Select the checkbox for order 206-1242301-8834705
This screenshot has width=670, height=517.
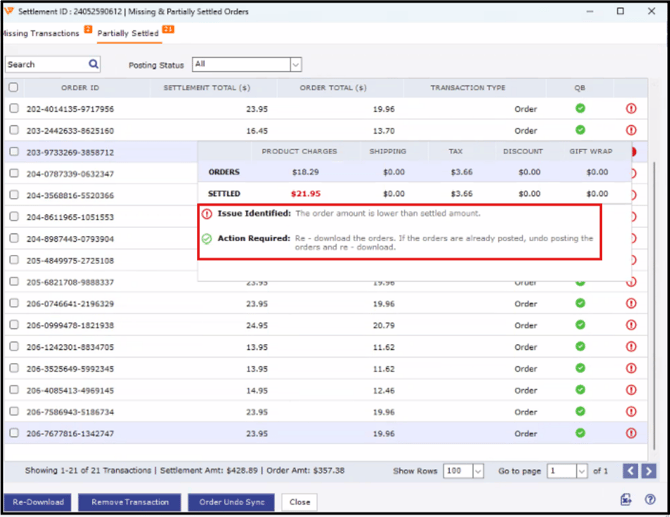[14, 347]
